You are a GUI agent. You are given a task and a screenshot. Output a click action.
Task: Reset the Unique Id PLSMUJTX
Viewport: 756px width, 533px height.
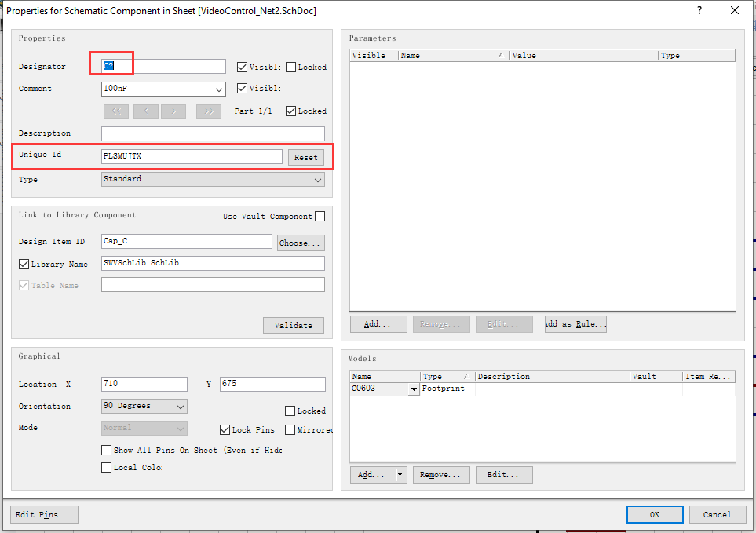[x=305, y=157]
